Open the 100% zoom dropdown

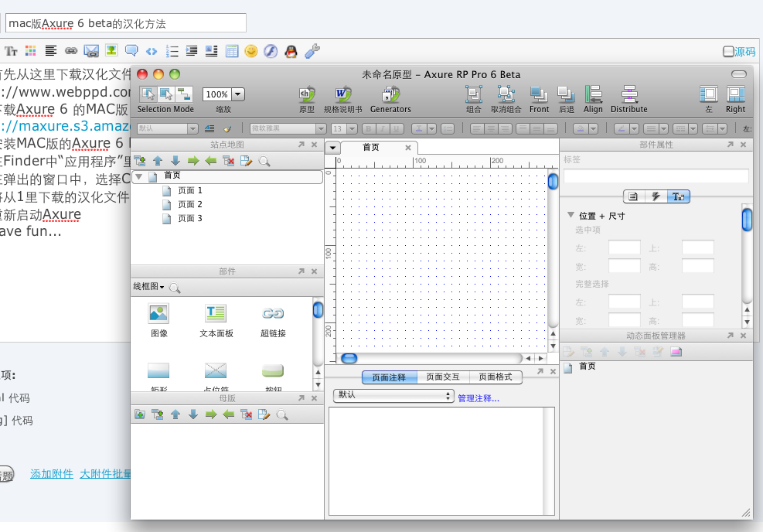coord(238,94)
